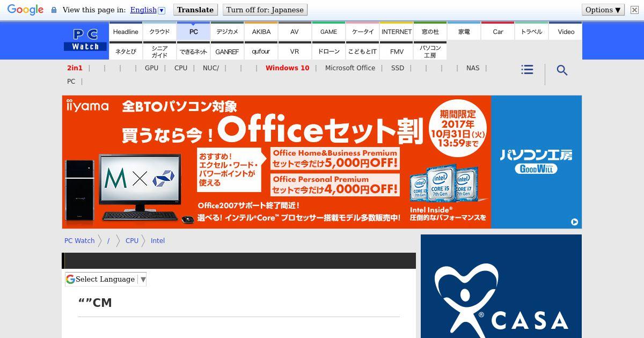Image resolution: width=644 pixels, height=338 pixels.
Task: Click the NAS topic link
Action: (473, 68)
